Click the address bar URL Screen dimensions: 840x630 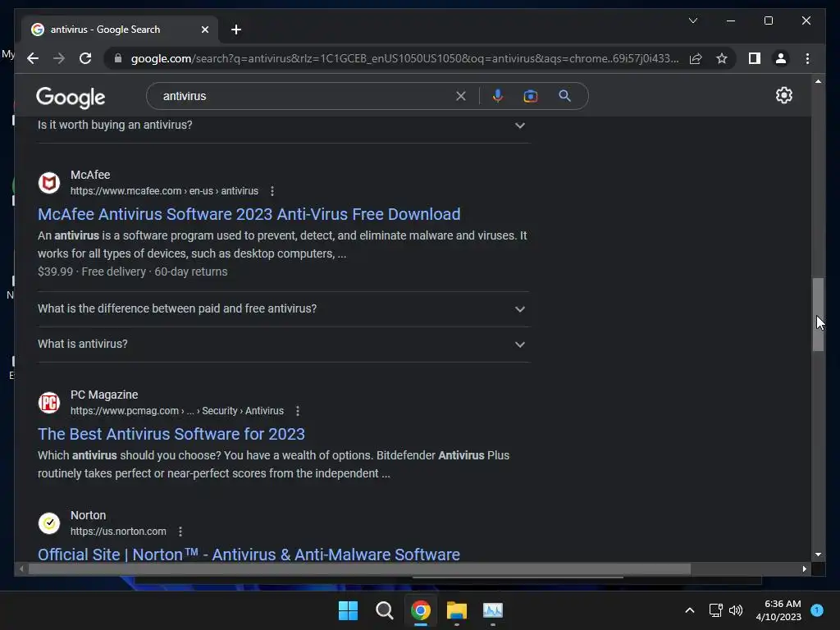(x=404, y=58)
